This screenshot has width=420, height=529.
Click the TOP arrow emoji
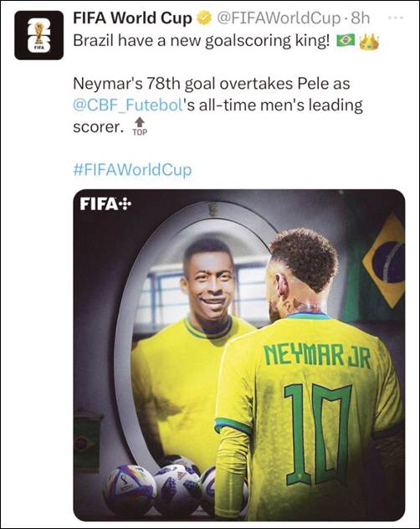click(140, 126)
